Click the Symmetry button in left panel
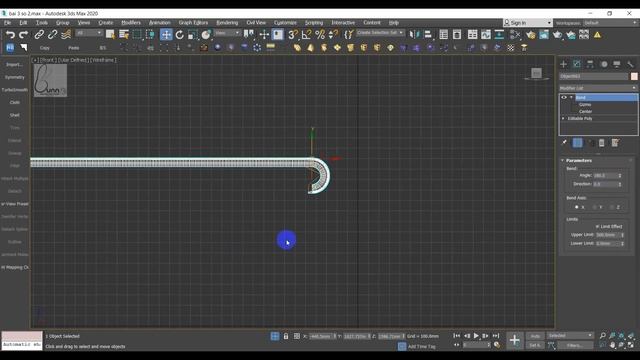The height and width of the screenshot is (360, 640). [15, 77]
